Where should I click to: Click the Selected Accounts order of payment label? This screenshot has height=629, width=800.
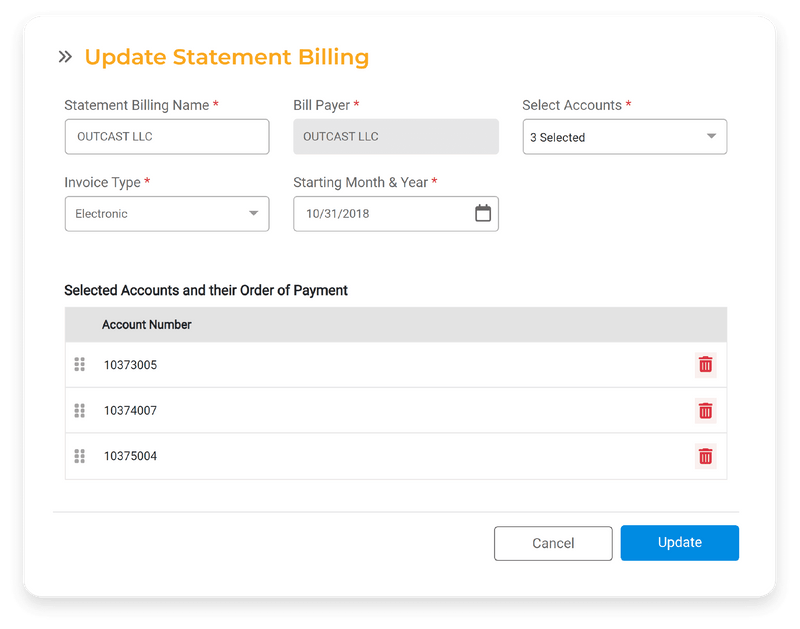coord(206,290)
